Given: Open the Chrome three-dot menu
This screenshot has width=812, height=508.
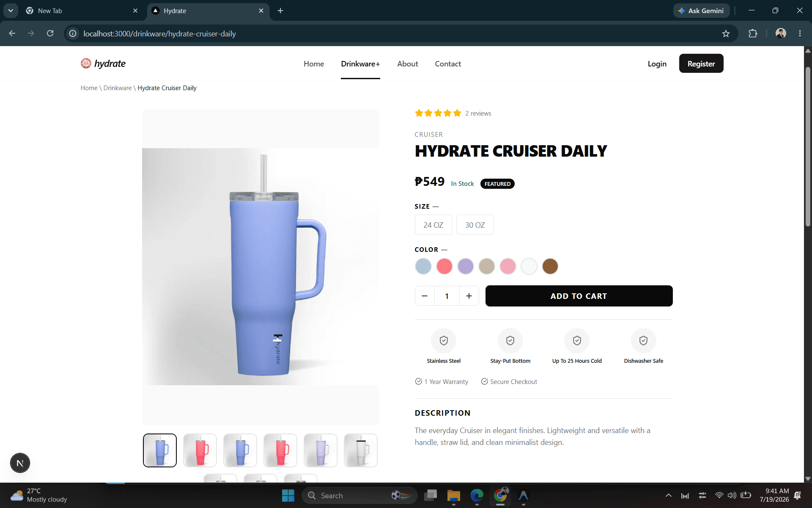Looking at the screenshot, I should click(x=800, y=33).
